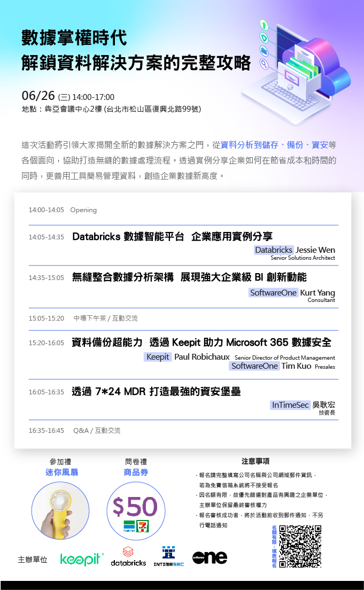Click the SoftwareOne tag beside Kurt Yang
This screenshot has height=590, width=364.
[x=273, y=292]
